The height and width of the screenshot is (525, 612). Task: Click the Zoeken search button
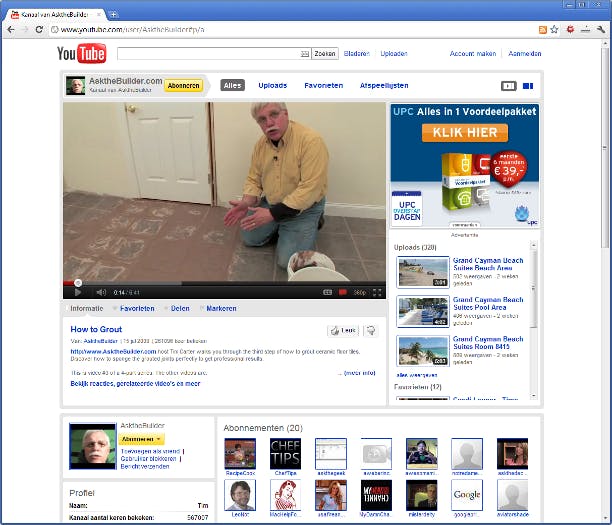point(325,53)
